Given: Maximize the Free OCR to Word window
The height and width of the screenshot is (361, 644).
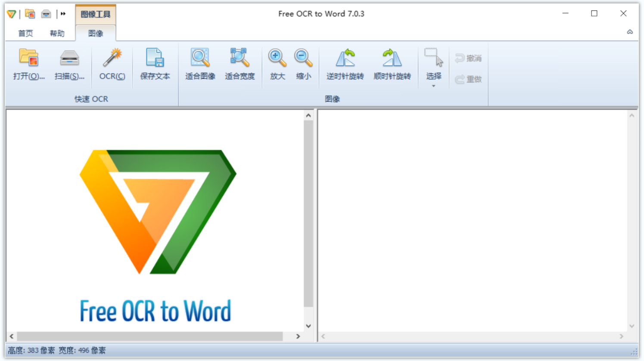Looking at the screenshot, I should click(x=594, y=13).
